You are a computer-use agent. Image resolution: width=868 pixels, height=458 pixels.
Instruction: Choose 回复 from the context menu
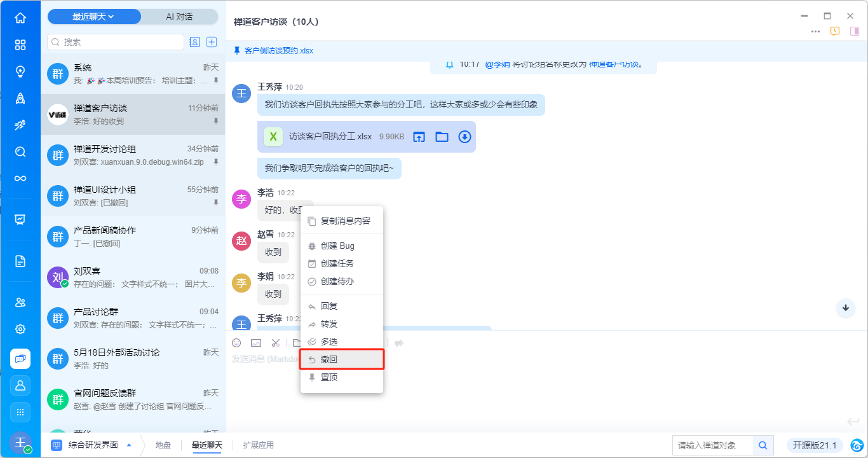pos(342,306)
